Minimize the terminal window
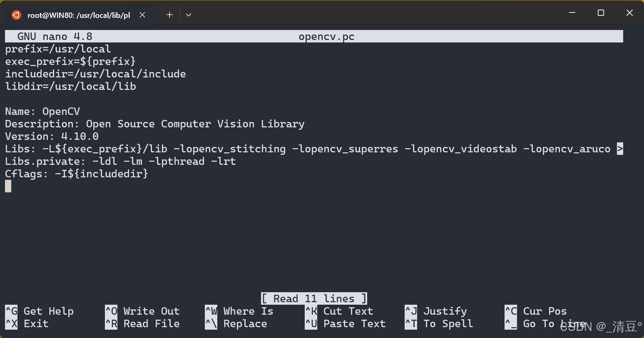This screenshot has height=338, width=644. pyautogui.click(x=573, y=13)
